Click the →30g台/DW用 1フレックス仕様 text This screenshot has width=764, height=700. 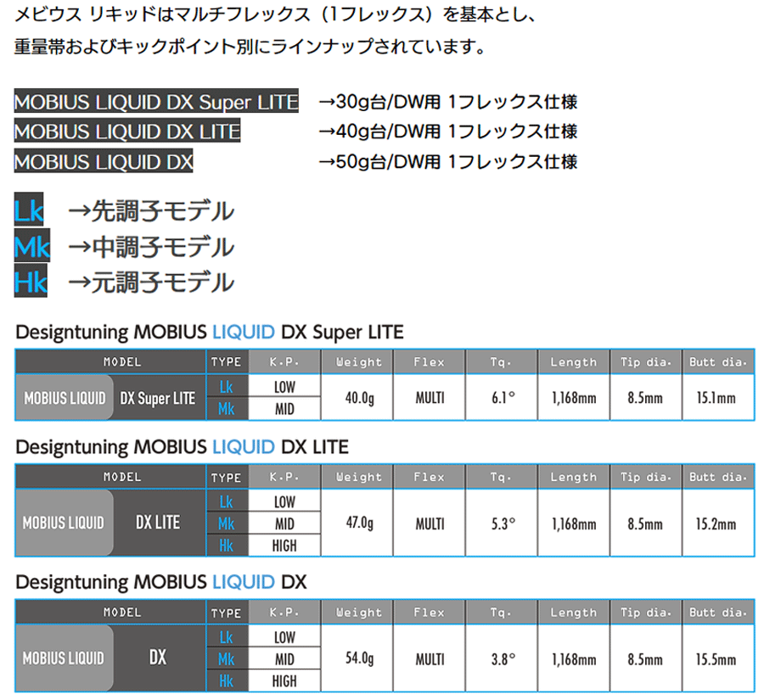point(448,102)
